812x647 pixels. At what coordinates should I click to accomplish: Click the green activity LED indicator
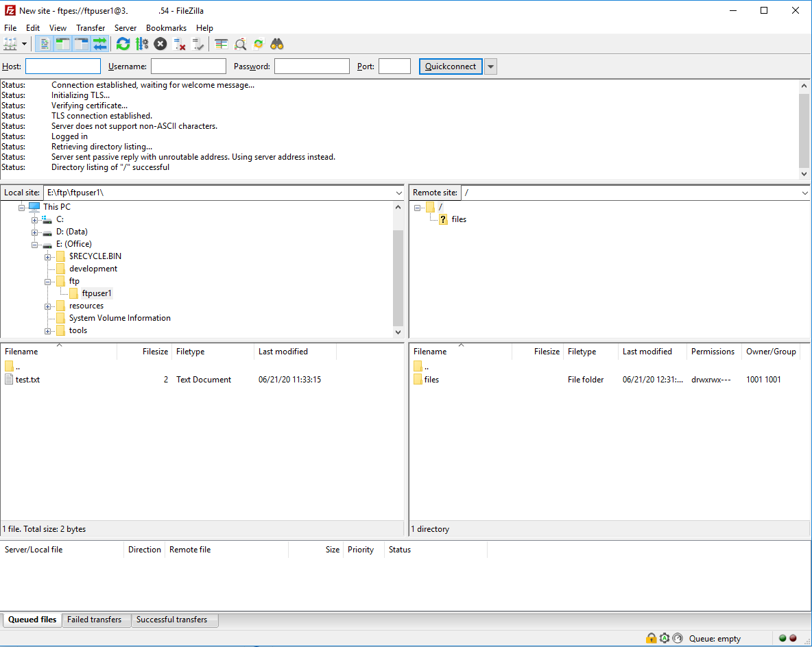[783, 638]
